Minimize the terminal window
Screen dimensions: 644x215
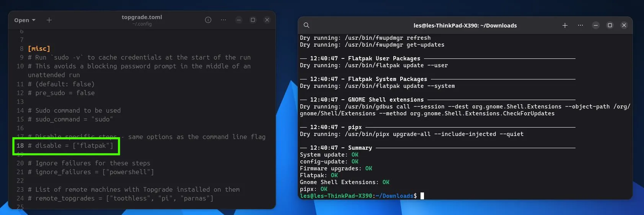596,25
